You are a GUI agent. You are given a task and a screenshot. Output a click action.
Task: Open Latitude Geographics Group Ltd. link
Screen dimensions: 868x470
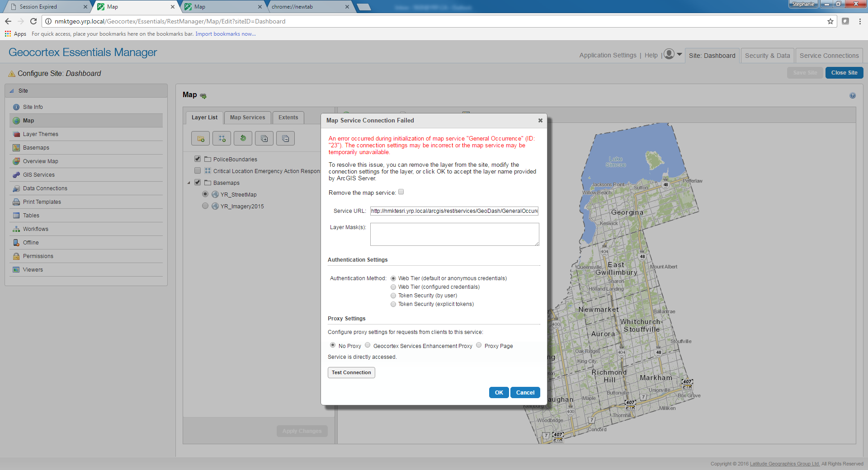coord(785,464)
